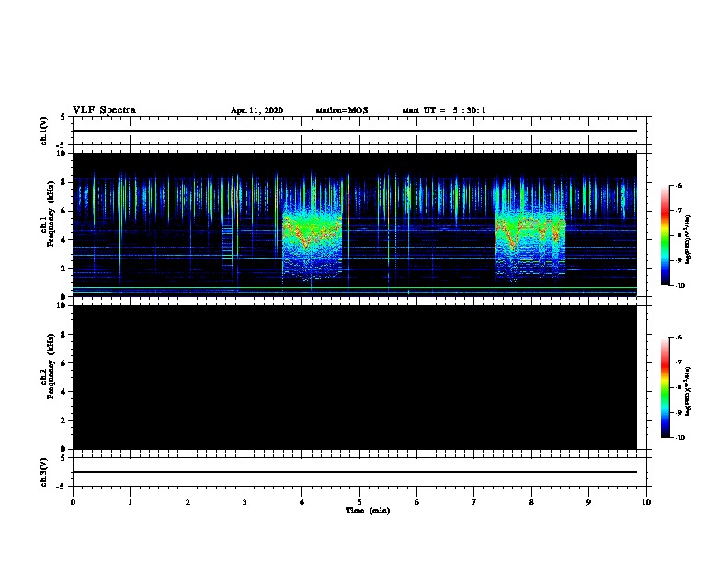Click time axis tick label "4"
The height and width of the screenshot is (563, 728).
coord(302,502)
